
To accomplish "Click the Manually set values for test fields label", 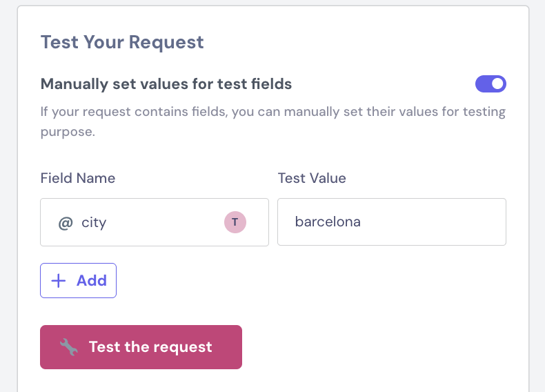I will 166,84.
